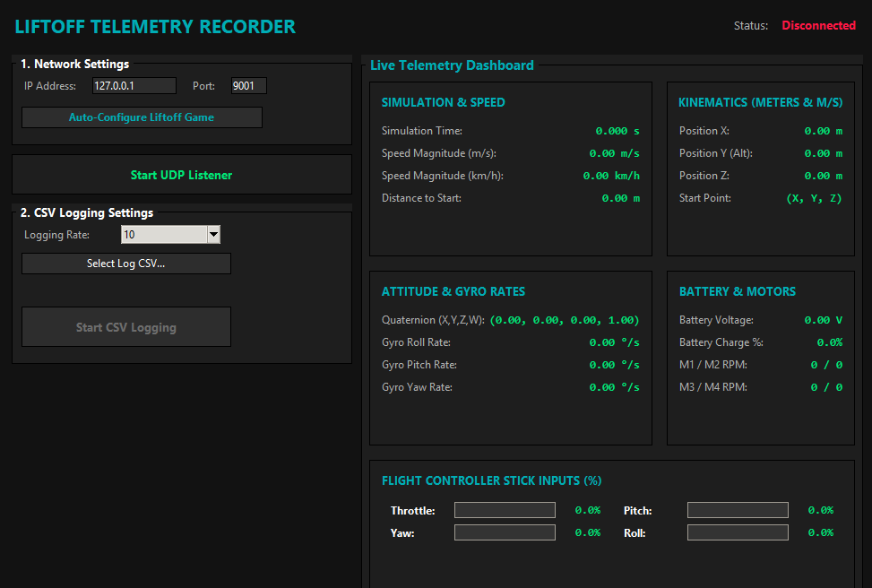Click Select Log CSV... button
Viewport: 872px width, 588px height.
tap(126, 264)
